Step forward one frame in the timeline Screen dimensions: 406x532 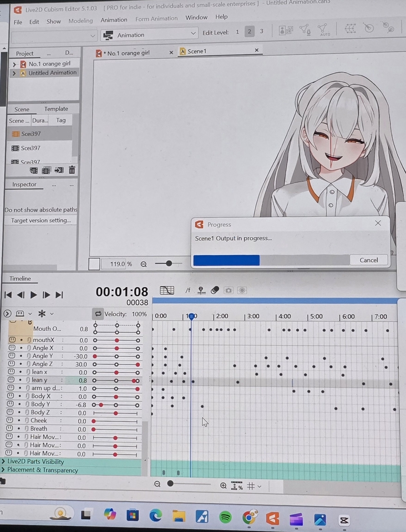click(x=47, y=295)
